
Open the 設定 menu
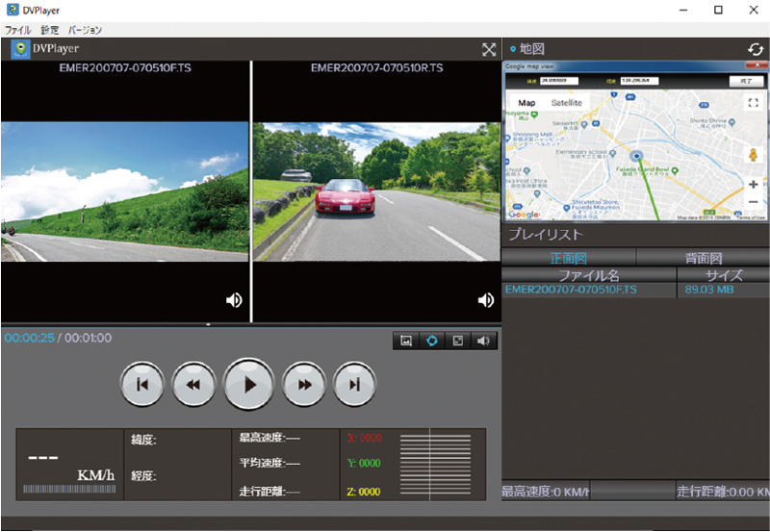[50, 30]
